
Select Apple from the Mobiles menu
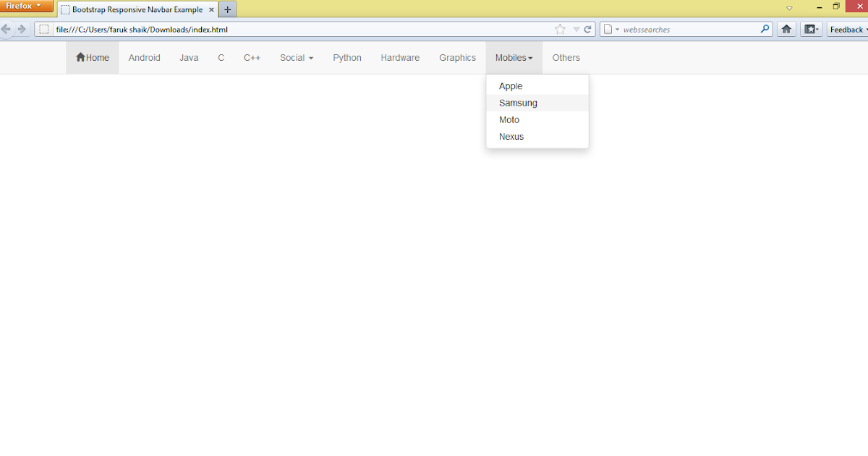pos(511,85)
